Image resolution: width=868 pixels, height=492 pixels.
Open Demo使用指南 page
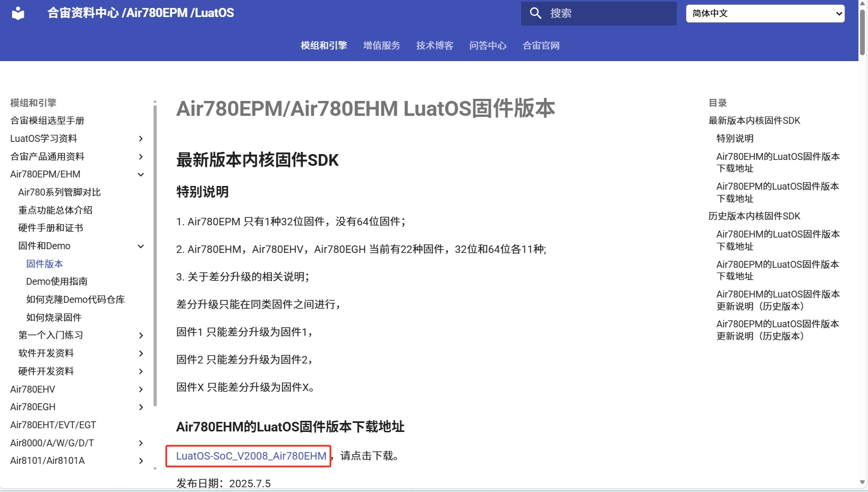[57, 282]
